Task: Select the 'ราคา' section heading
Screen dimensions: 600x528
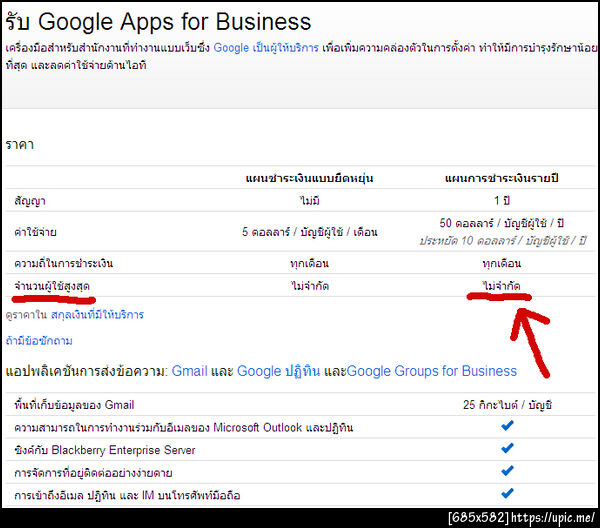Action: pos(20,145)
